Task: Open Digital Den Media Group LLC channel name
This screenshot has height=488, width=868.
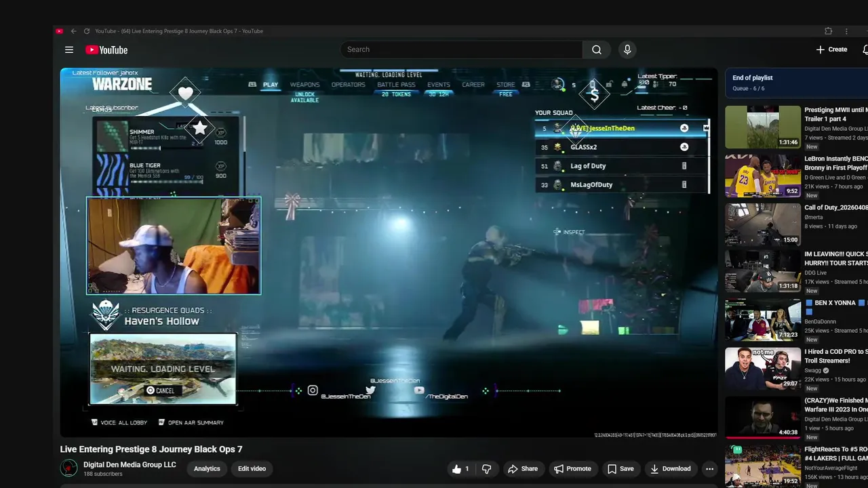Action: (x=130, y=464)
